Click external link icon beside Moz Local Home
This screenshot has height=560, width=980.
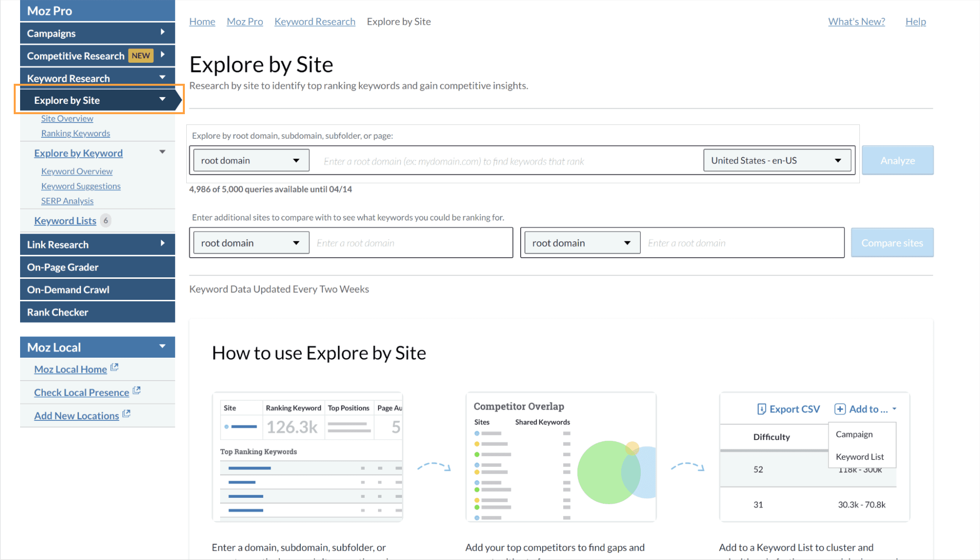[114, 367]
